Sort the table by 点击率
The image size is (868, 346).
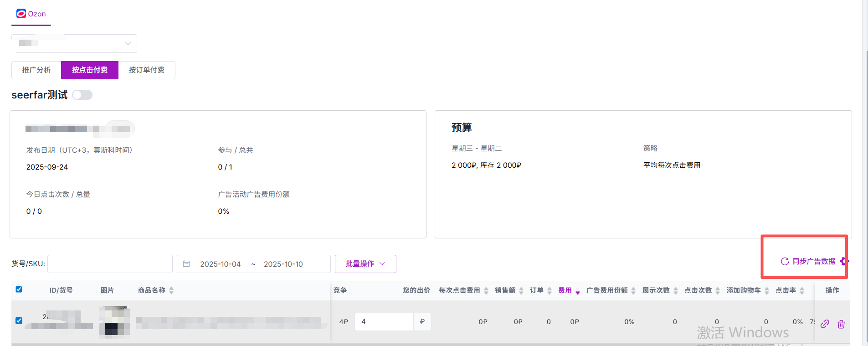tap(801, 290)
